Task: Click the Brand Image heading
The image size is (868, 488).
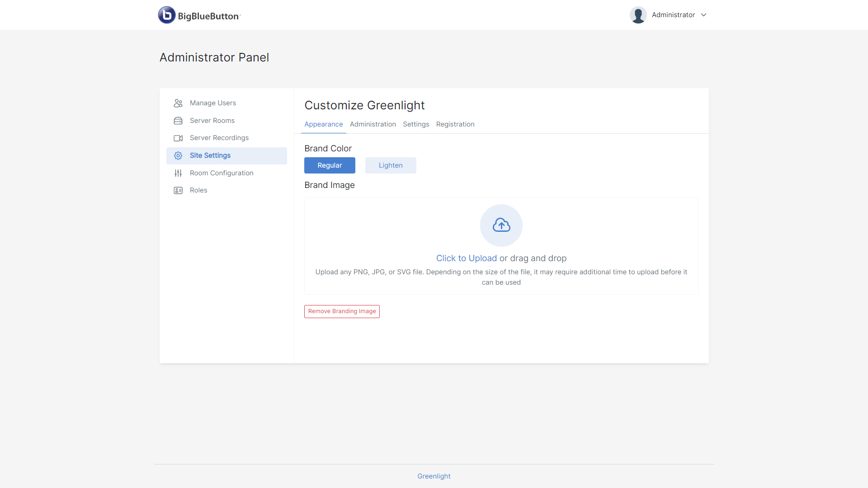Action: coord(330,185)
